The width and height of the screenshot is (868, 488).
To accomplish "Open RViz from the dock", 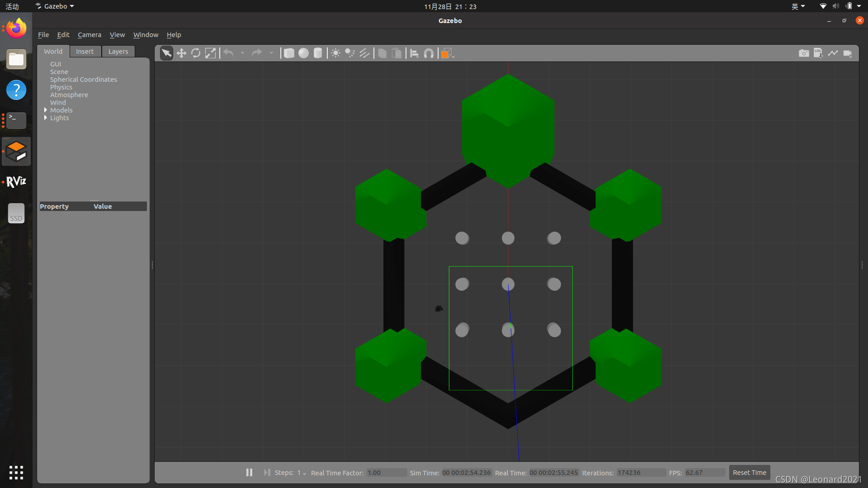I will 16,182.
